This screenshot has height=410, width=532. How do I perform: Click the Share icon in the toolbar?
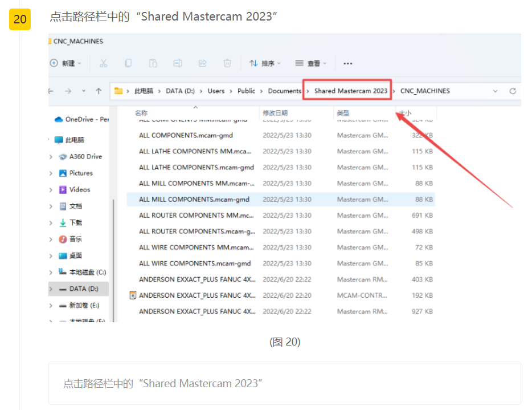pyautogui.click(x=203, y=63)
